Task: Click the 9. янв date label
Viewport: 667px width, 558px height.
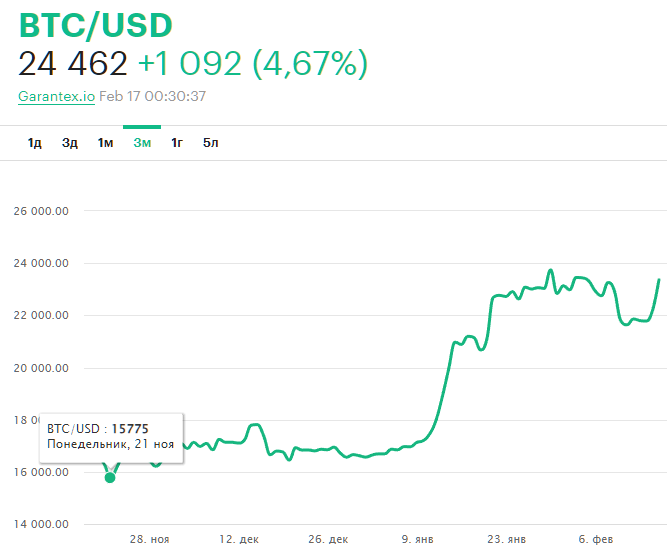Action: pos(417,539)
